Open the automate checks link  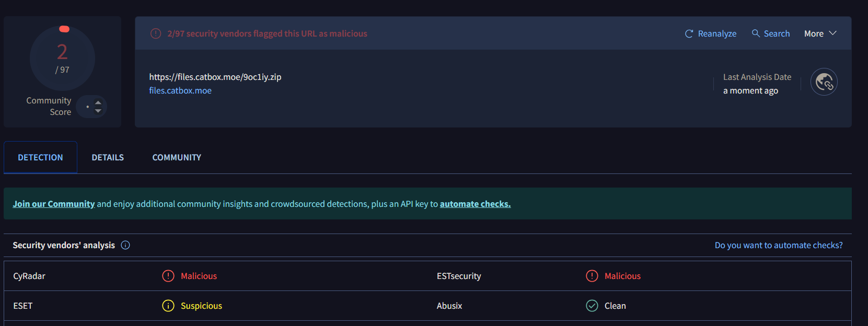tap(475, 204)
